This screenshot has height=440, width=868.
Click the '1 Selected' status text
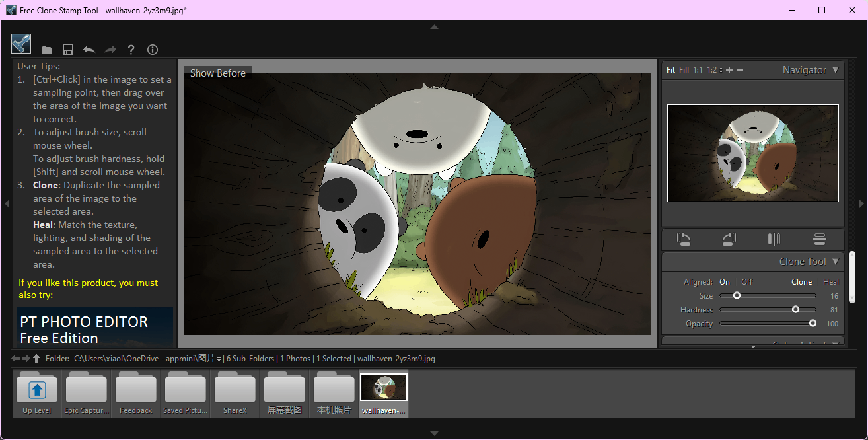point(334,359)
